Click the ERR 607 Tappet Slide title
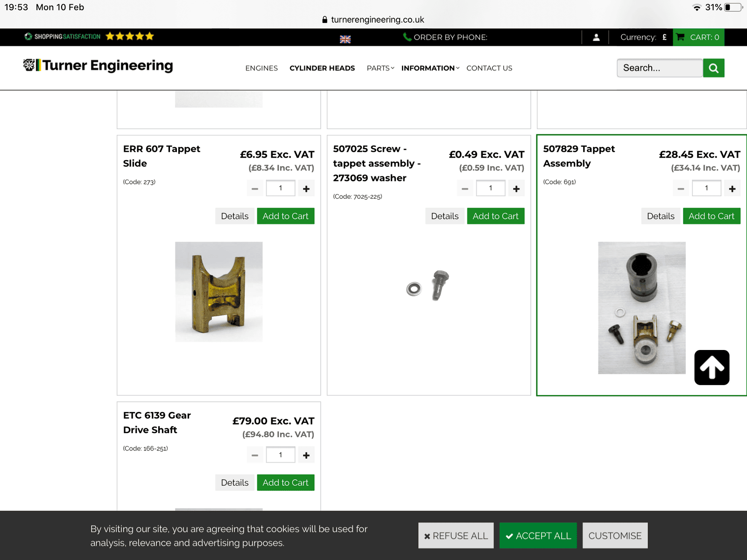The width and height of the screenshot is (747, 560). point(162,156)
